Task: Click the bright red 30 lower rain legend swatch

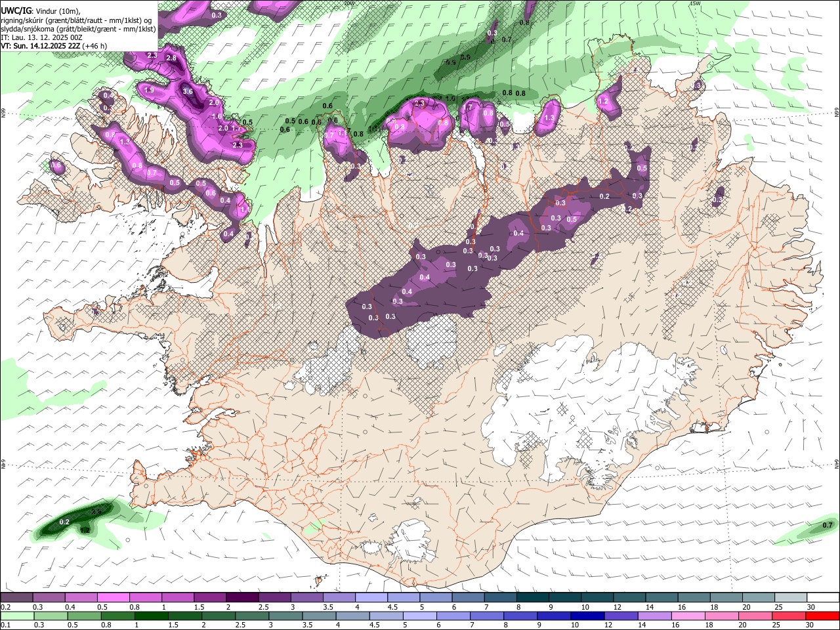Action: (822, 616)
